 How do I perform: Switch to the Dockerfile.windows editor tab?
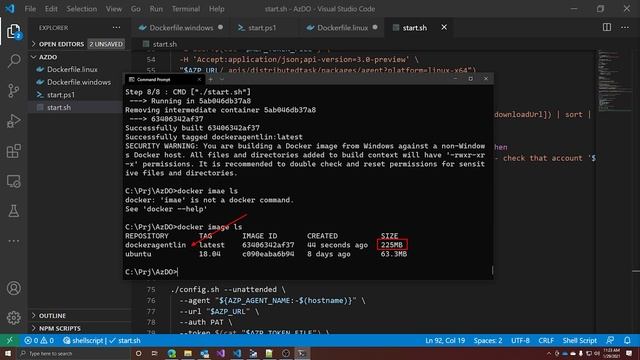(181, 27)
